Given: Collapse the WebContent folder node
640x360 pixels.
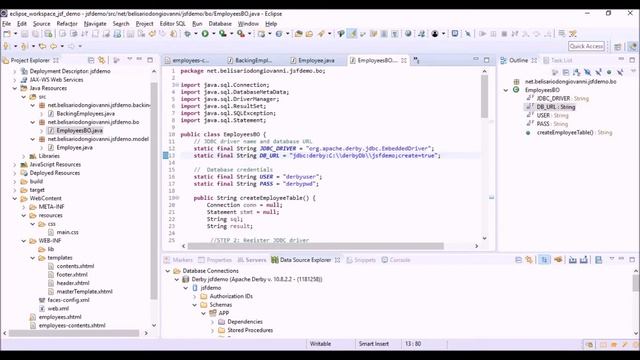Looking at the screenshot, I should coord(15,198).
